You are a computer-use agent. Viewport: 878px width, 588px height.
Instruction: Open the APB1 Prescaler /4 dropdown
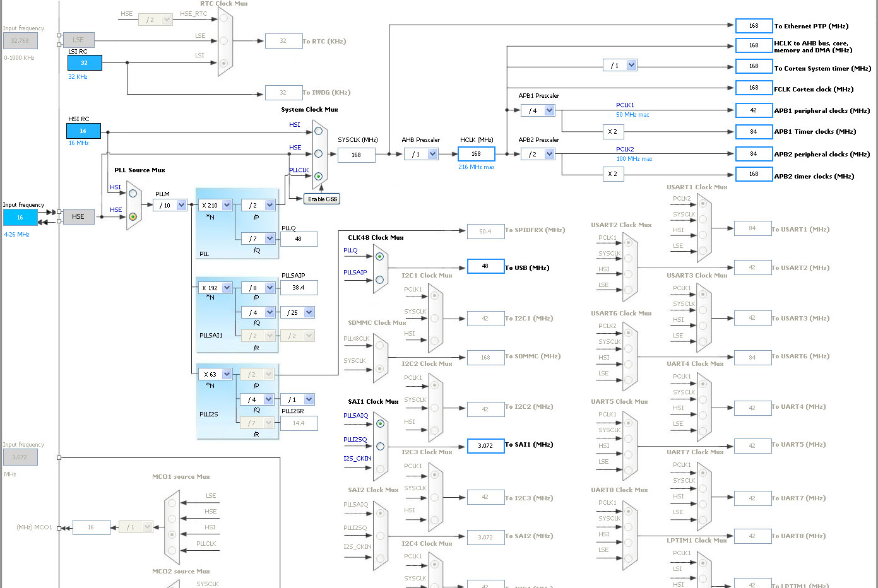[550, 110]
